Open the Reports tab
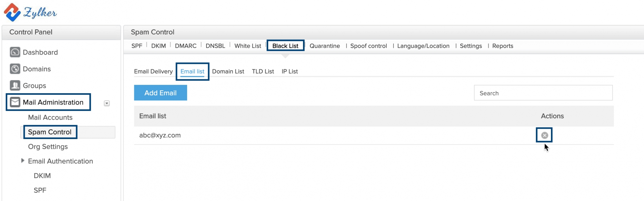Viewport: 644px width, 201px height. point(502,46)
